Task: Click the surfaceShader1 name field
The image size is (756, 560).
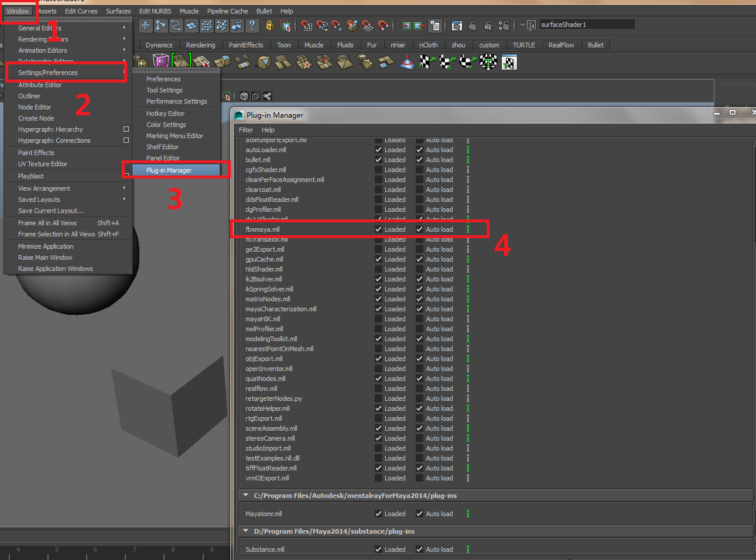Action: [587, 25]
